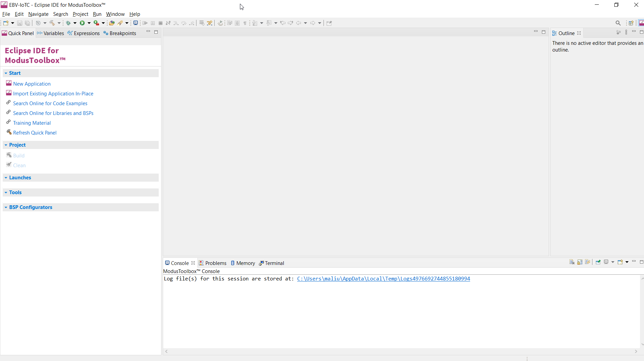Toggle Word Wrap in the Console toolbar
Viewport: 644px width, 361px height.
click(588, 262)
